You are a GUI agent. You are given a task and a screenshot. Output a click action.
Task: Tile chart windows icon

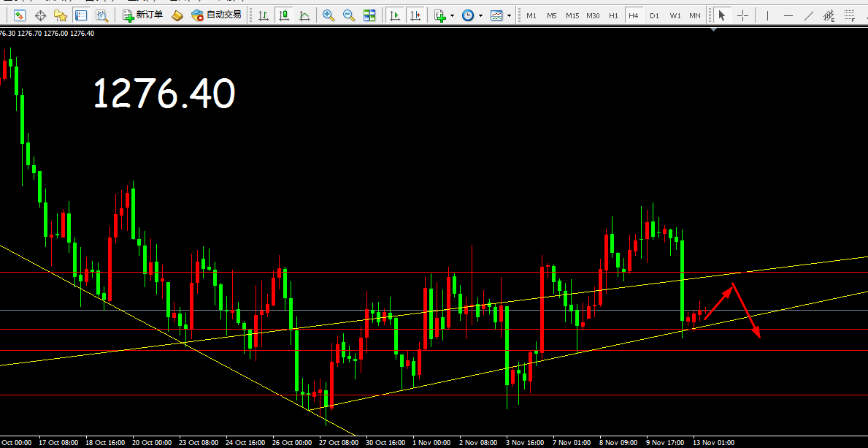369,15
